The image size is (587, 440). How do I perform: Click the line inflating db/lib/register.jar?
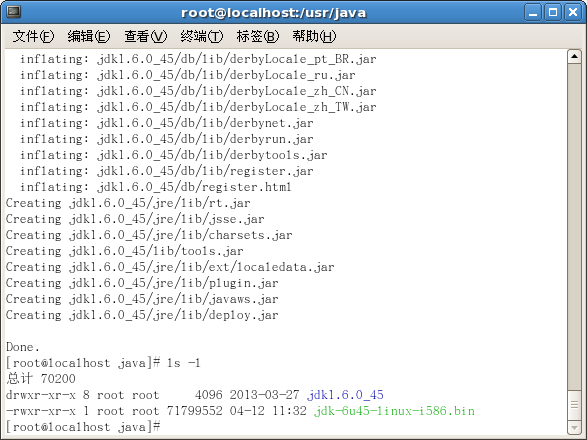[x=167, y=171]
